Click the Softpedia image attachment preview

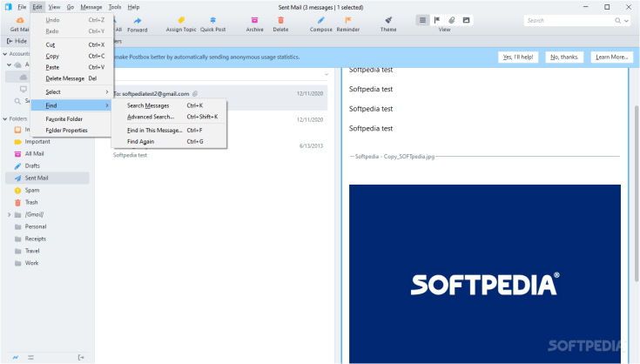[x=485, y=273]
